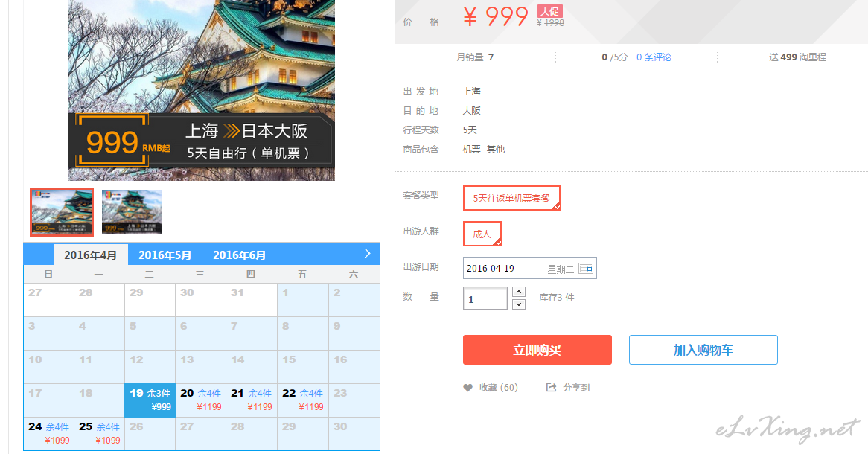Decrease quantity with down arrow

[519, 304]
